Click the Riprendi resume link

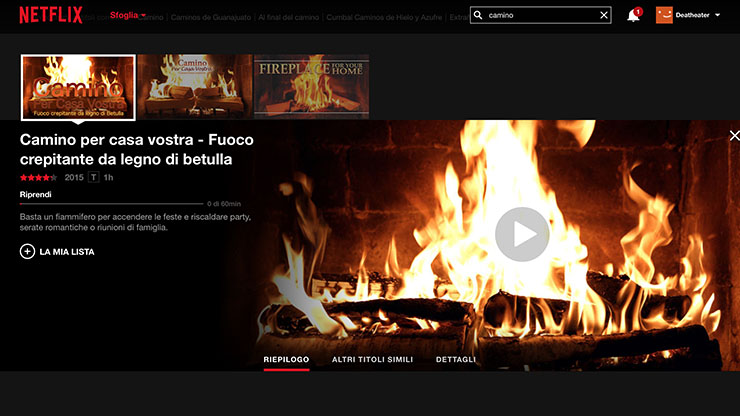(36, 194)
